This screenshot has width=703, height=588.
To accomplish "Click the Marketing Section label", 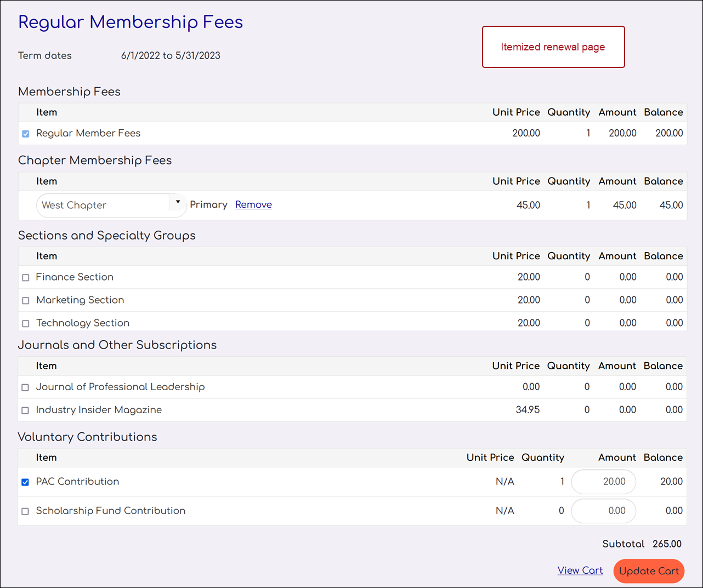I will tap(80, 300).
